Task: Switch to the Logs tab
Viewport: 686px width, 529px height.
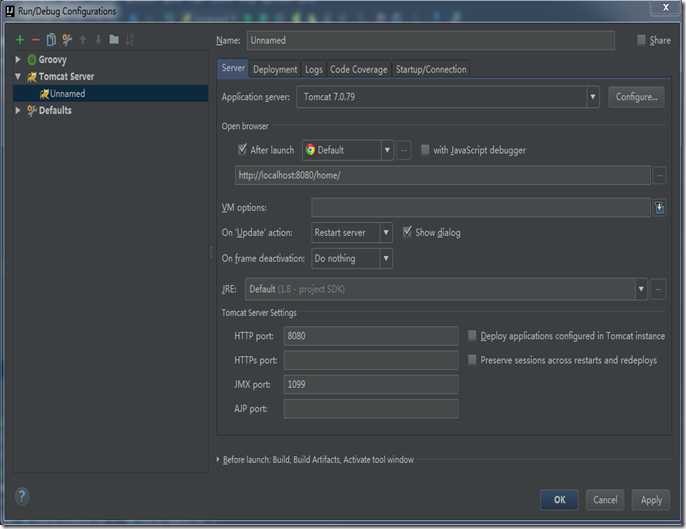Action: (x=314, y=70)
